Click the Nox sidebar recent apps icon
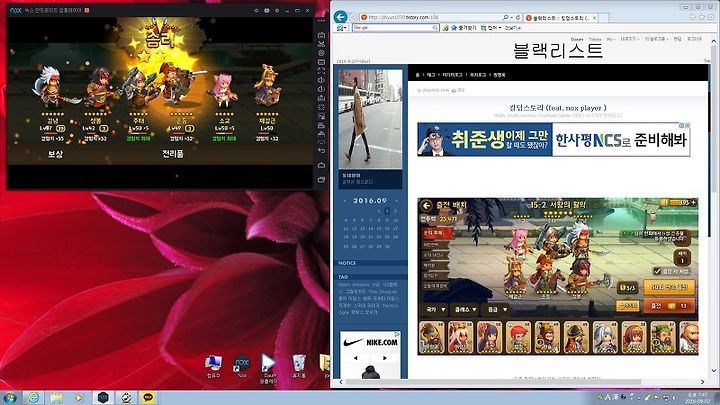720x405 pixels. 321,180
